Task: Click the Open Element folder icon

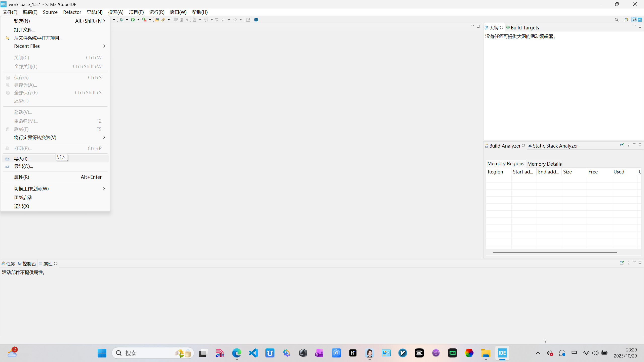Action: click(x=157, y=20)
